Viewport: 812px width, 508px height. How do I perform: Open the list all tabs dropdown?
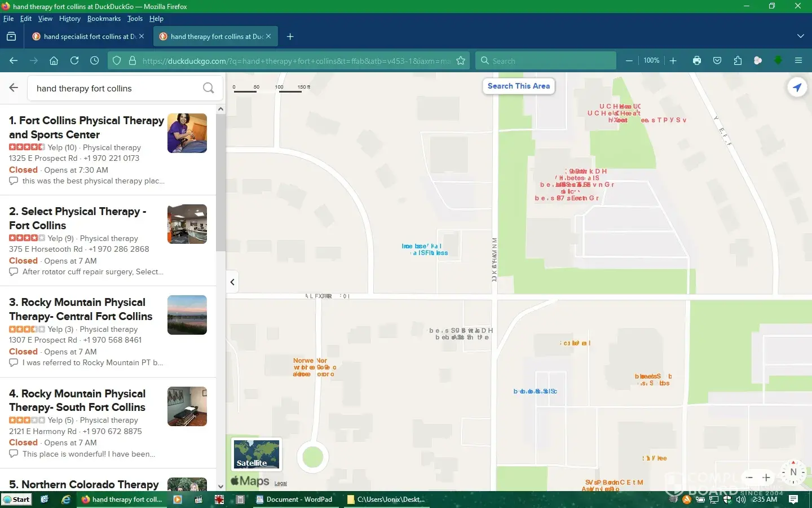coord(800,36)
